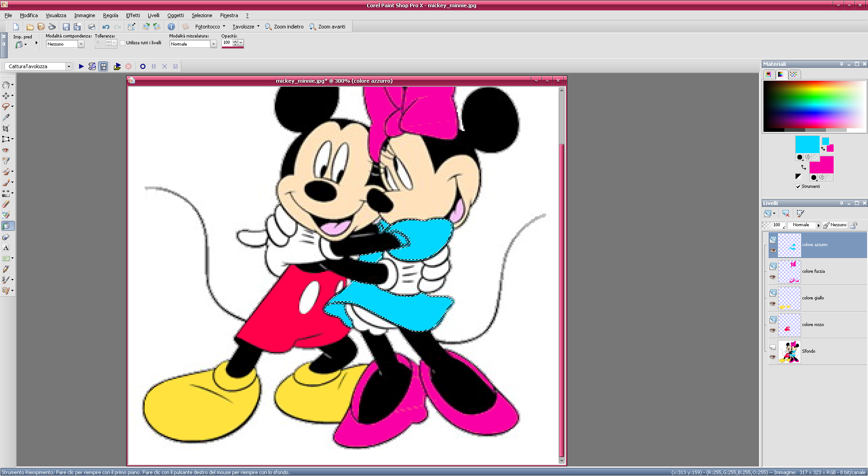The width and height of the screenshot is (868, 476).
Task: Click the Undo arrow
Action: (106, 27)
